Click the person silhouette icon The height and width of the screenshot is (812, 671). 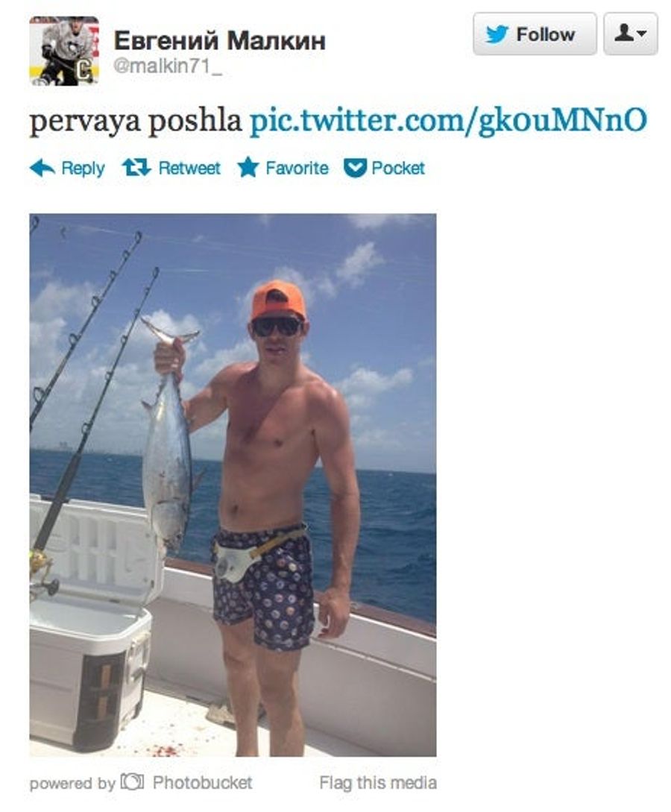click(x=625, y=33)
